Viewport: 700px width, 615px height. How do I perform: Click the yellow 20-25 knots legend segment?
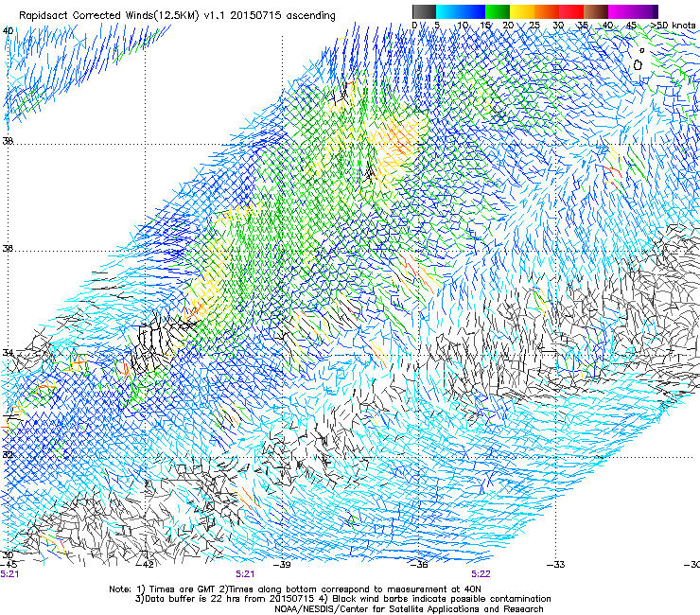click(x=522, y=11)
